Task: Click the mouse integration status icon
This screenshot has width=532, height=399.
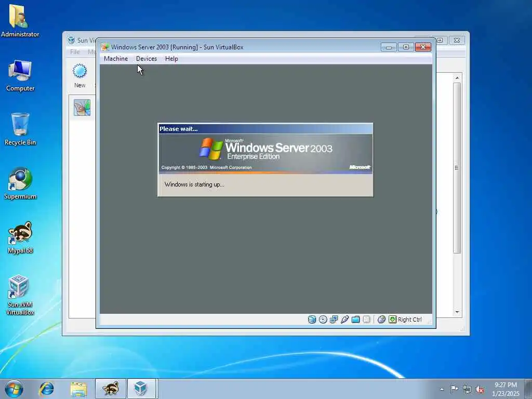Action: pyautogui.click(x=381, y=320)
